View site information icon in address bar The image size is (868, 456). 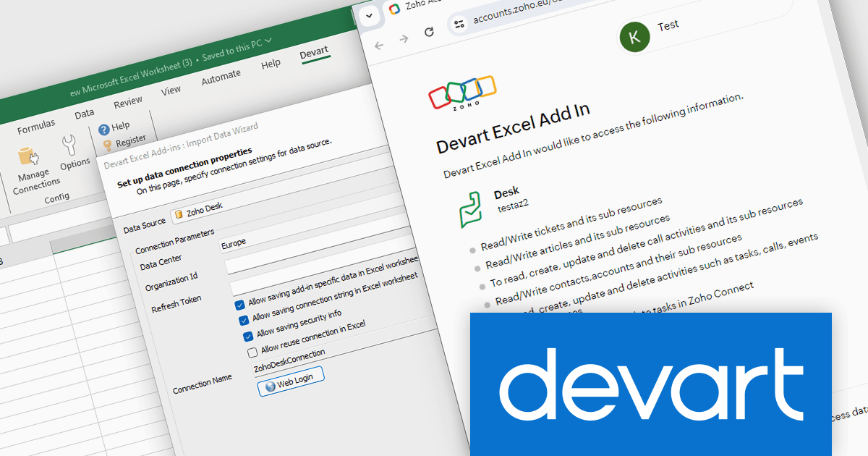(x=459, y=24)
